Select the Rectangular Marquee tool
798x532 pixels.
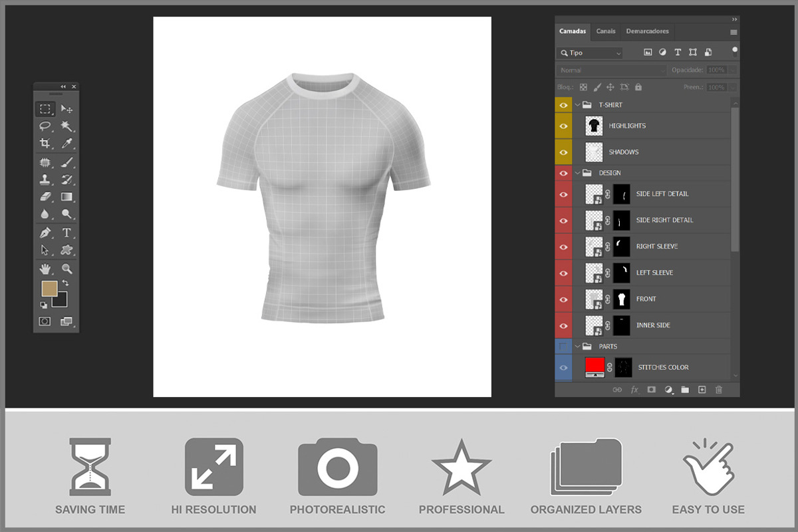pos(45,109)
